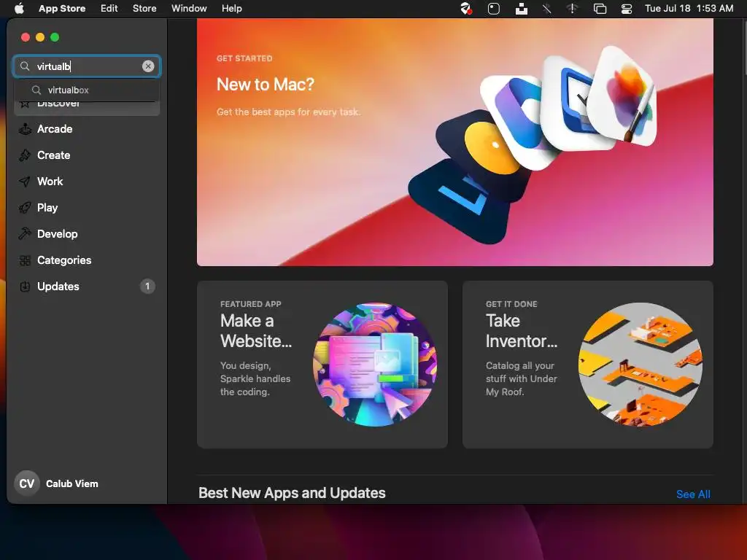Open the Make a Website featured app card
The image size is (747, 560).
tap(322, 365)
